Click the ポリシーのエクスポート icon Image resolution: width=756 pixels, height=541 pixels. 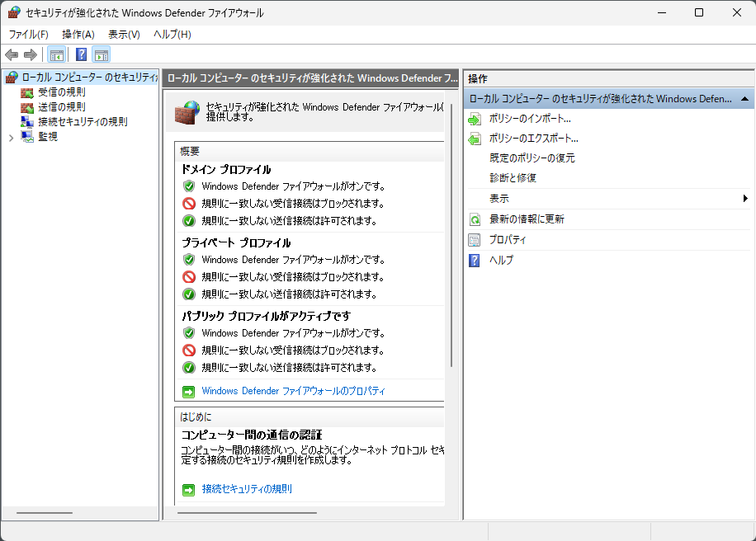coord(475,139)
